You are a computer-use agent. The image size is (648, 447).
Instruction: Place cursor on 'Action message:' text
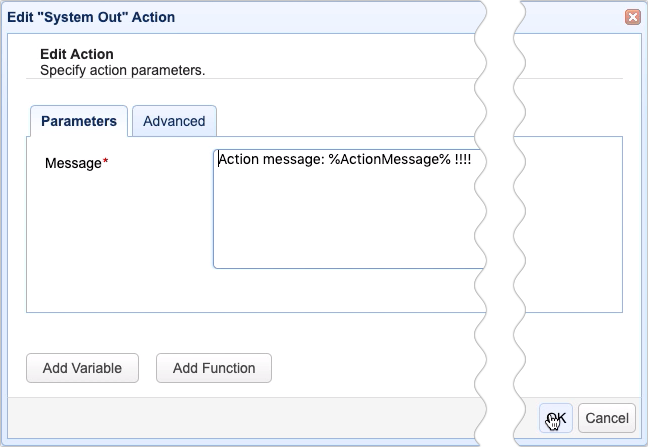[270, 160]
